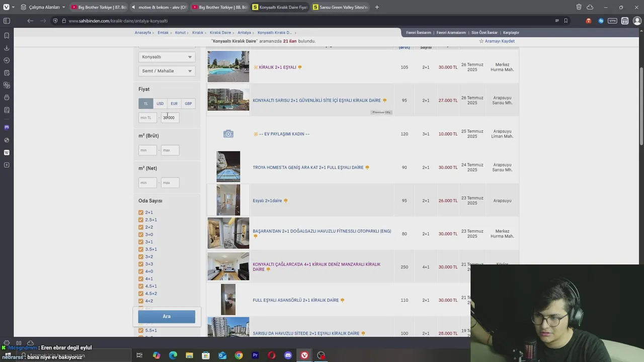644x362 pixels.
Task: Open reader view icon in address bar
Action: [557, 21]
